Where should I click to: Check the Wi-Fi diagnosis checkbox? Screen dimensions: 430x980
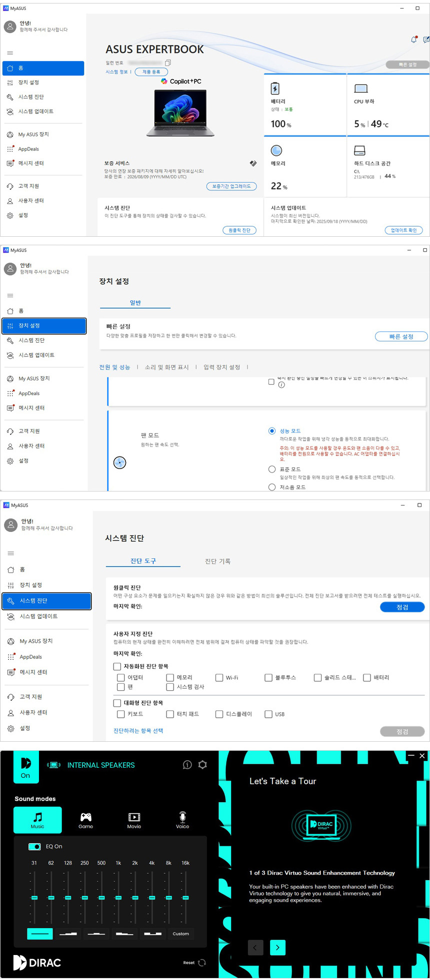click(x=219, y=678)
